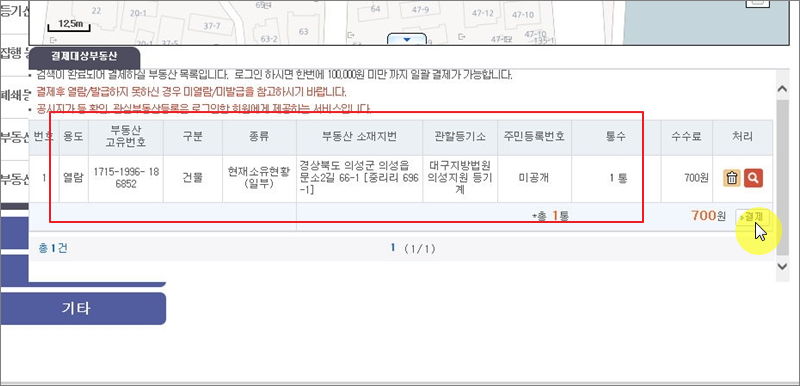Click the 종류 column header

(x=259, y=137)
